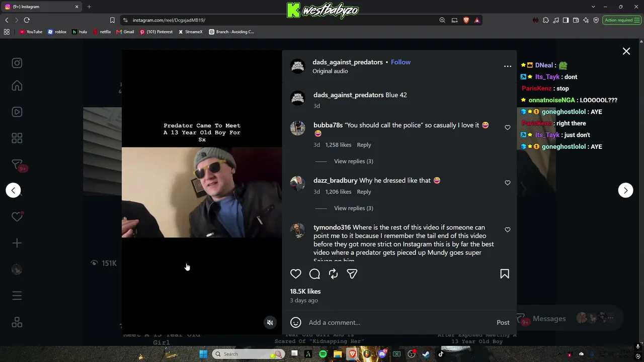Open the roblox bookmark
644x362 pixels.
tap(57, 32)
